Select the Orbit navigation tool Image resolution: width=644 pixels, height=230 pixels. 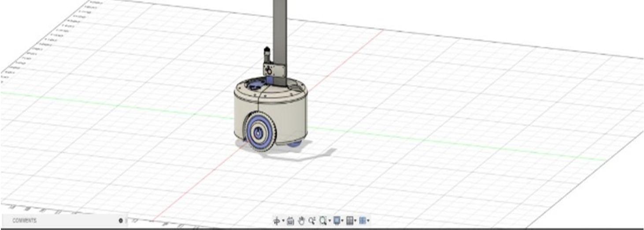point(277,221)
